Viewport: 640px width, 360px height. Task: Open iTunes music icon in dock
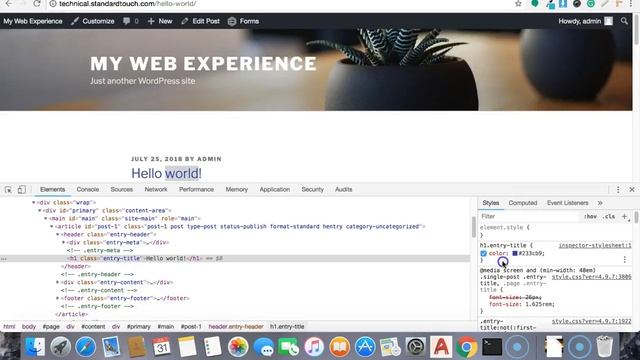pos(314,347)
